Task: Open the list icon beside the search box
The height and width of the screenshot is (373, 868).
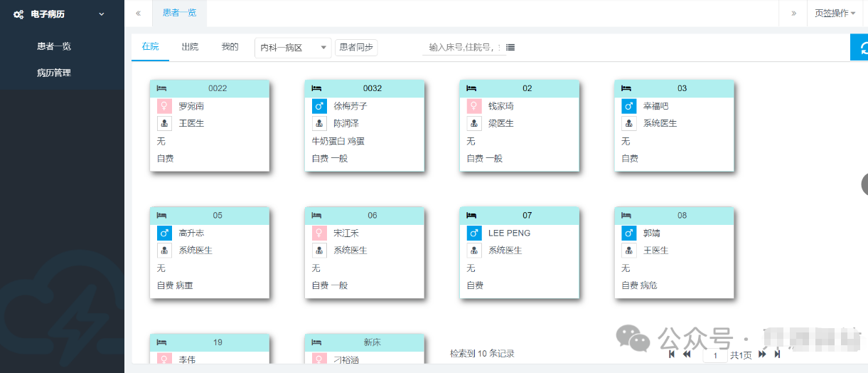Action: 510,48
